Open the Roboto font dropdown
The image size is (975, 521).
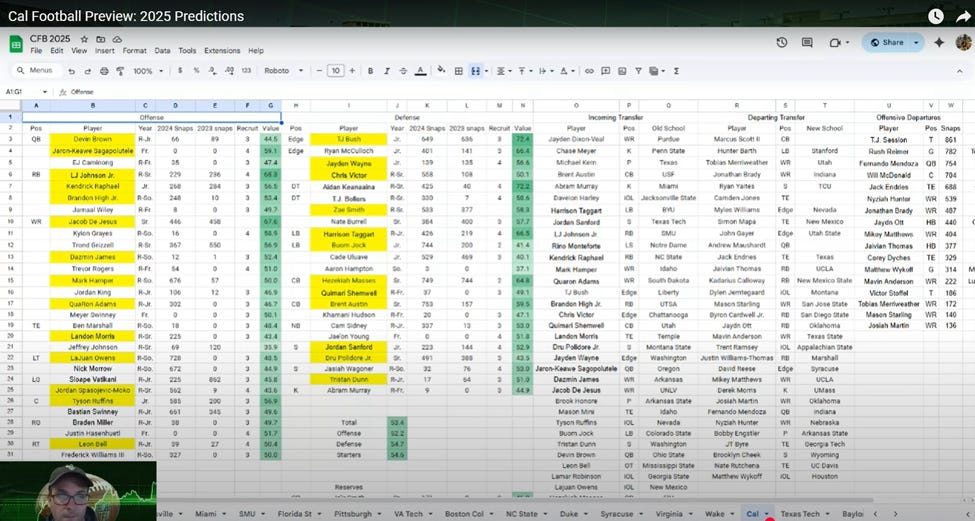coord(284,71)
